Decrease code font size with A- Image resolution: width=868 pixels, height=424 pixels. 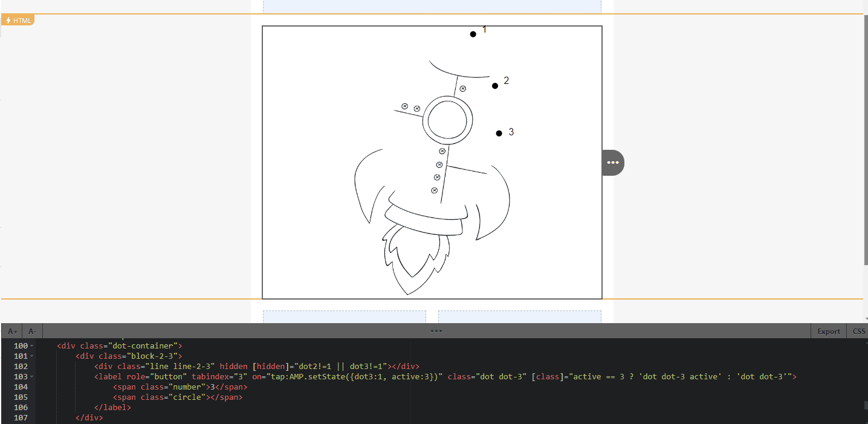coord(32,331)
